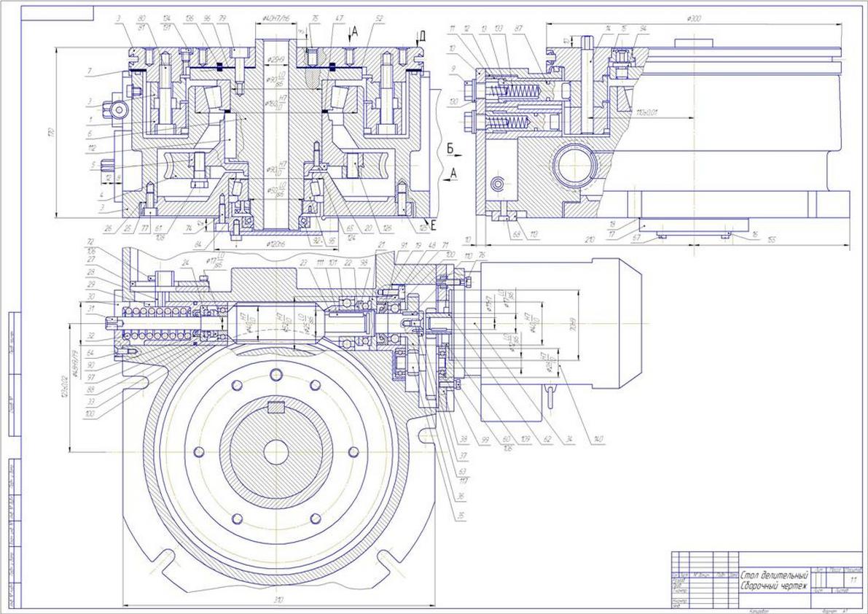Select the 210 dimension under side view
This screenshot has width=868, height=614.
coord(590,239)
